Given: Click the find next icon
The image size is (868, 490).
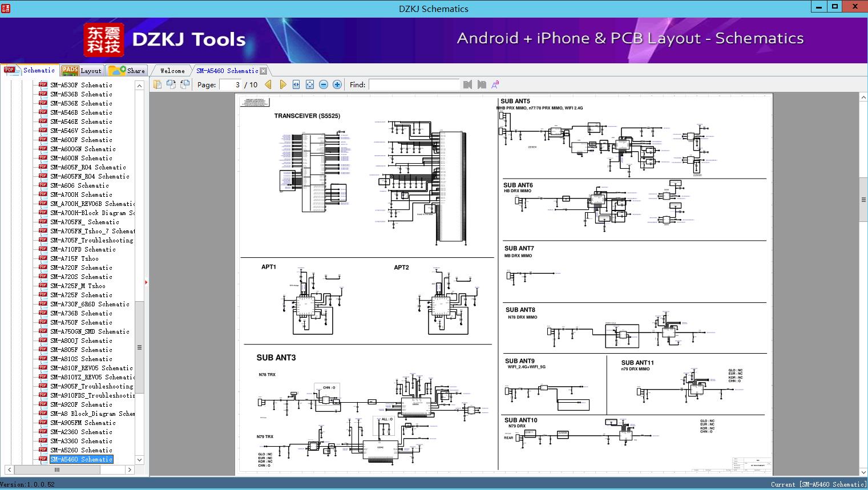Looking at the screenshot, I should click(x=482, y=84).
